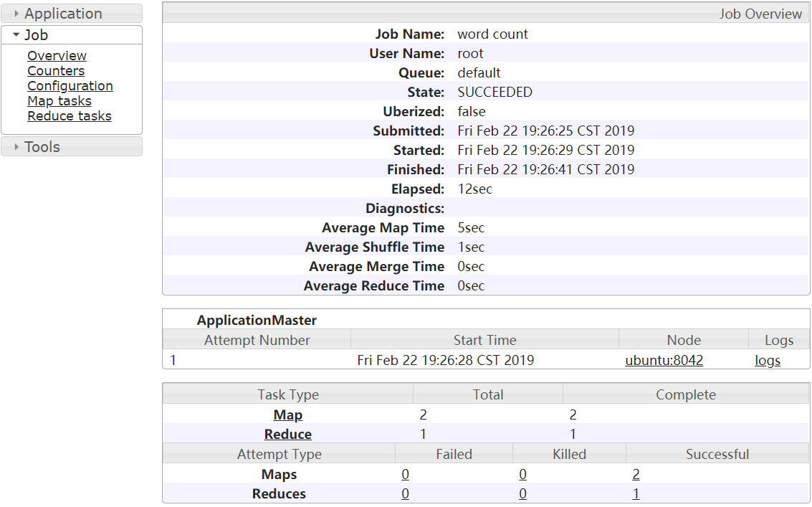Image resolution: width=812 pixels, height=507 pixels.
Task: Open successful Reduces attempts count
Action: click(x=636, y=493)
